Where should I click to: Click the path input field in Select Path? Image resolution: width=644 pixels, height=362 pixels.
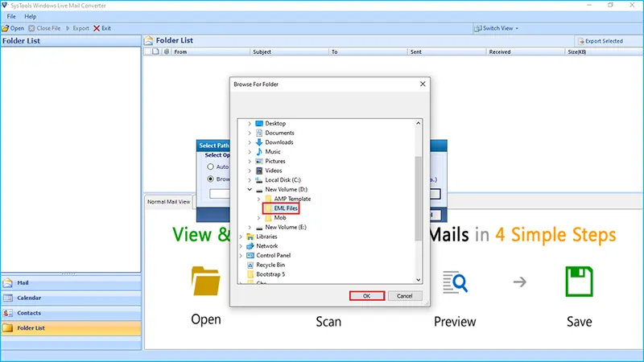[219, 194]
